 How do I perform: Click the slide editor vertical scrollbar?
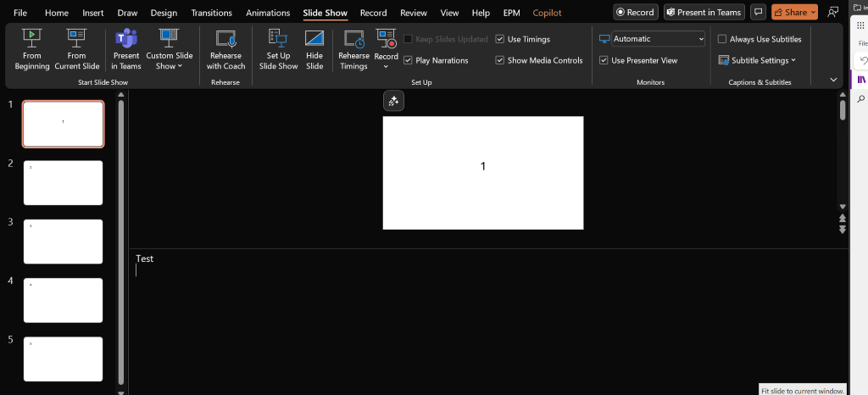(843, 109)
